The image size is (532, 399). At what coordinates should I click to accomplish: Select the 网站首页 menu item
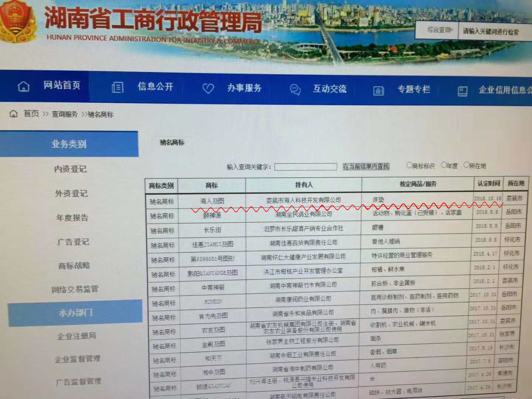tap(62, 86)
